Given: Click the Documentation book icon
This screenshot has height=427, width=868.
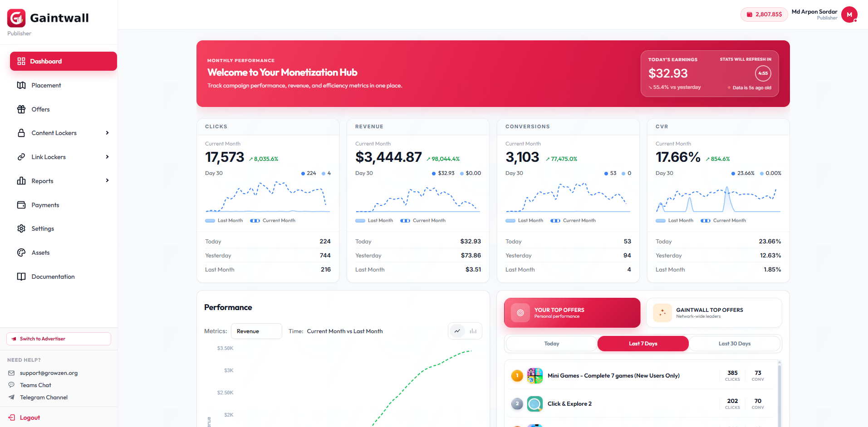Looking at the screenshot, I should tap(21, 277).
